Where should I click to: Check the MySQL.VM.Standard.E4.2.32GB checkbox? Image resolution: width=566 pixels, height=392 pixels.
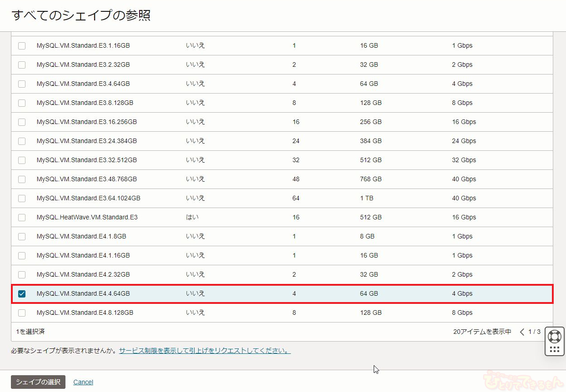(x=22, y=275)
